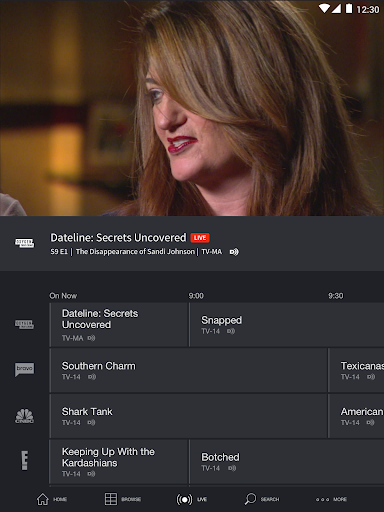Select the E! channel logo
This screenshot has height=512, width=384.
[x=24, y=460]
